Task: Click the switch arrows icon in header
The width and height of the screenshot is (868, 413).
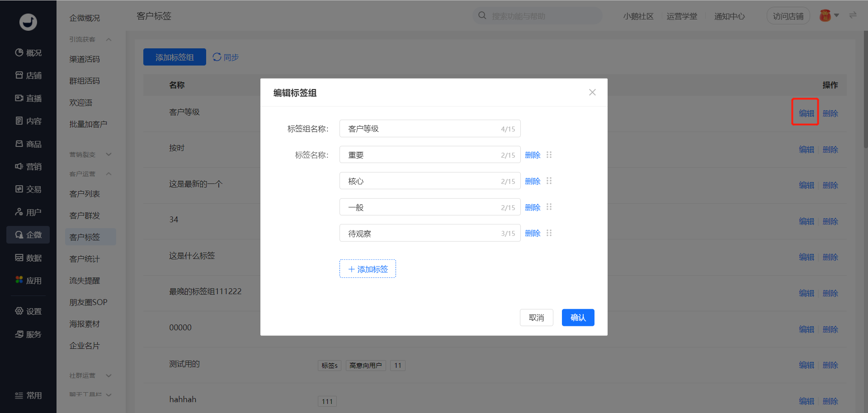Action: point(853,15)
